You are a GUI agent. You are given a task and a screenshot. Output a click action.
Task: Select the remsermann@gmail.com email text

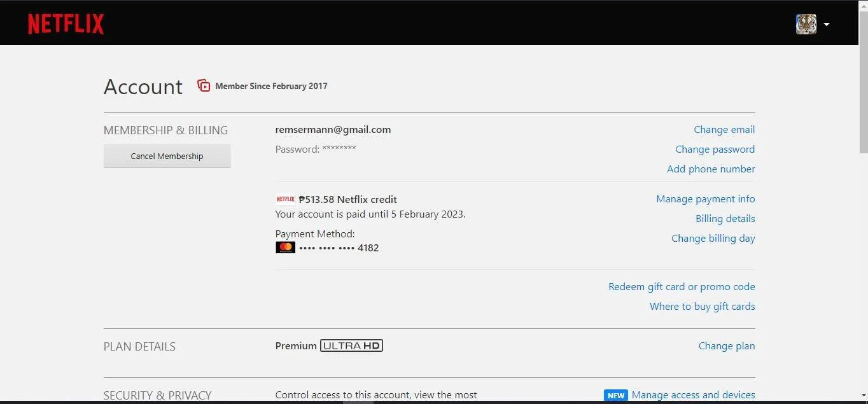click(333, 130)
